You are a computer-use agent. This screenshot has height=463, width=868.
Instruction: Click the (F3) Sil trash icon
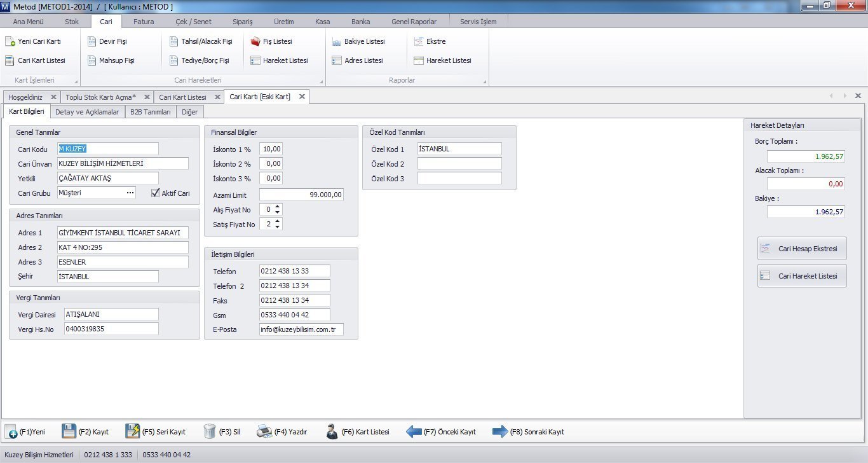point(210,431)
